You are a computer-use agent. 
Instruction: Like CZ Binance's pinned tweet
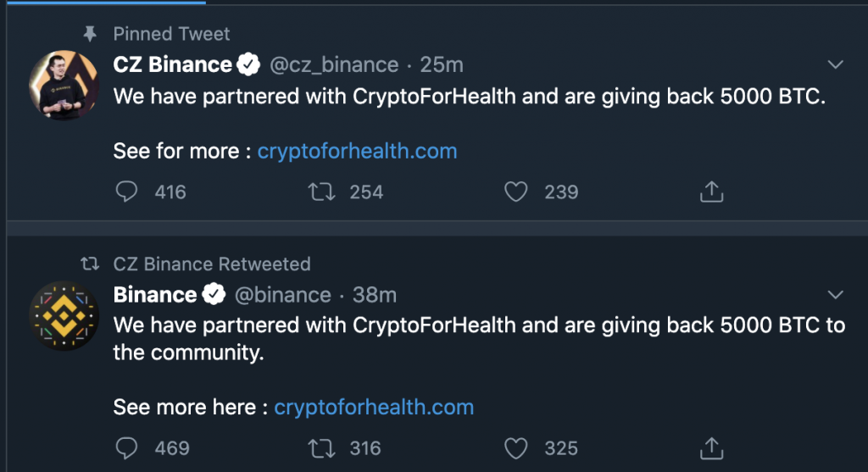(515, 192)
